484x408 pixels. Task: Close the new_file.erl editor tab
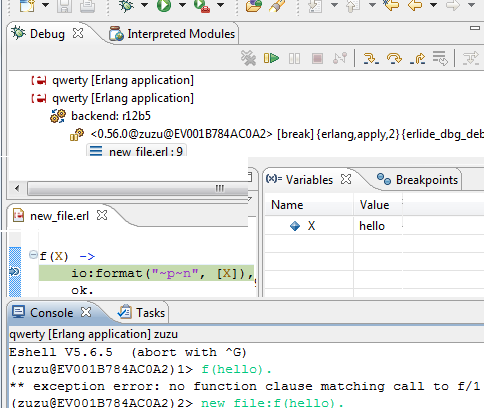click(x=102, y=215)
